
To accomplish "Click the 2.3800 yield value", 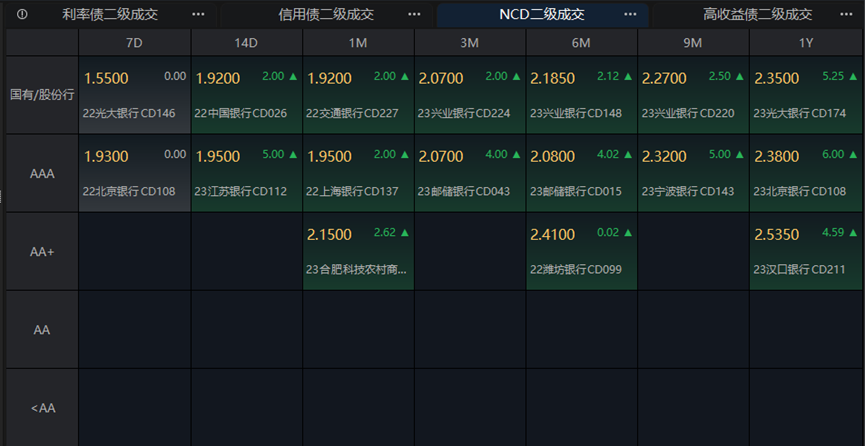I will click(777, 157).
